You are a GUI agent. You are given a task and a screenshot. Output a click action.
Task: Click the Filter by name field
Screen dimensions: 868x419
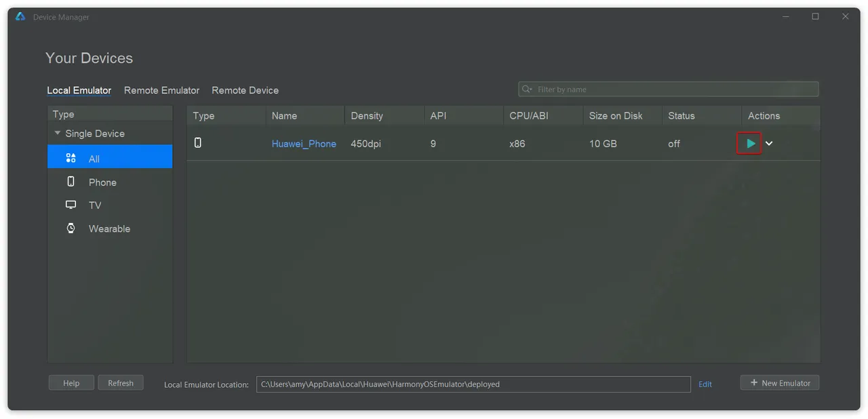pos(668,89)
